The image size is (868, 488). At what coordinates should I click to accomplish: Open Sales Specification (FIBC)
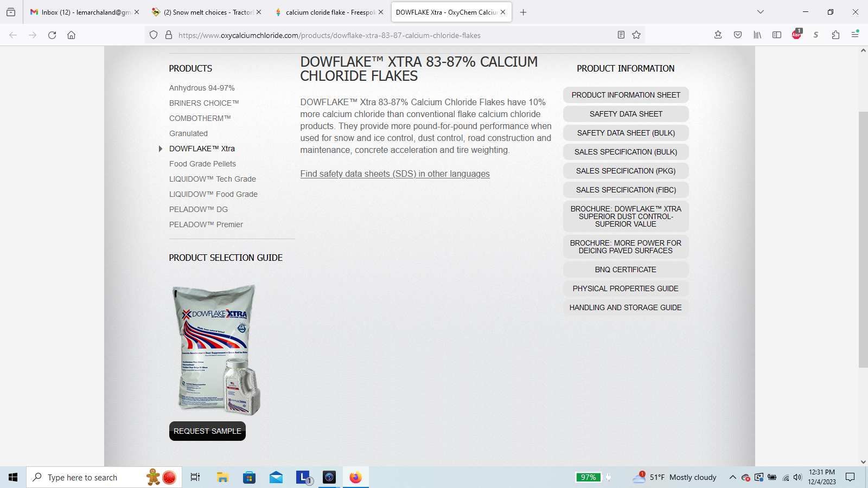[626, 190]
